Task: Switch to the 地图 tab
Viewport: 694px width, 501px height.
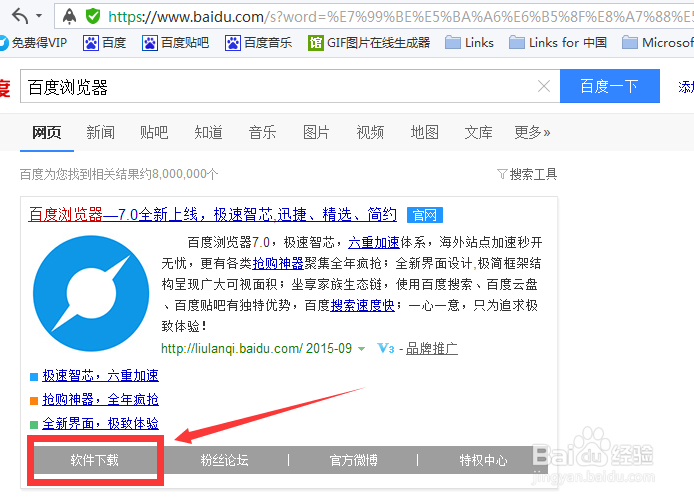Action: click(424, 132)
